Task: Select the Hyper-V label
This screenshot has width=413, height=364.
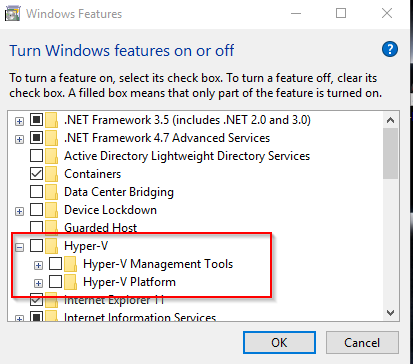Action: pos(86,246)
